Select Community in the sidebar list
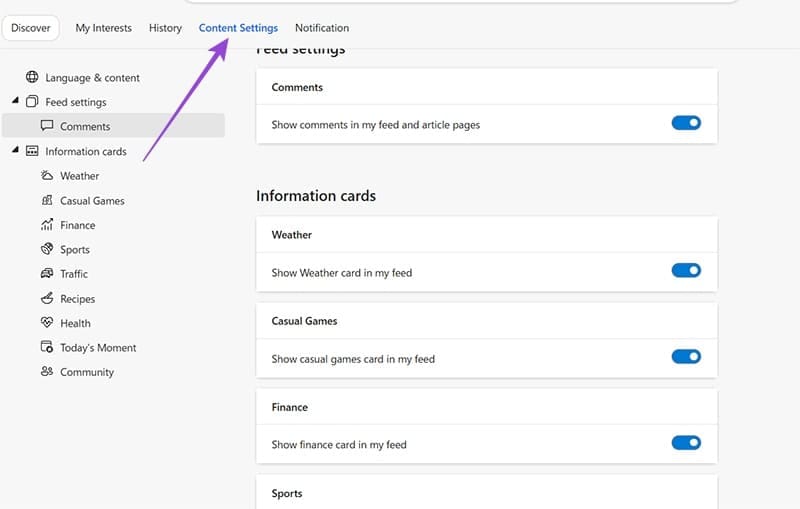This screenshot has height=509, width=800. (87, 372)
